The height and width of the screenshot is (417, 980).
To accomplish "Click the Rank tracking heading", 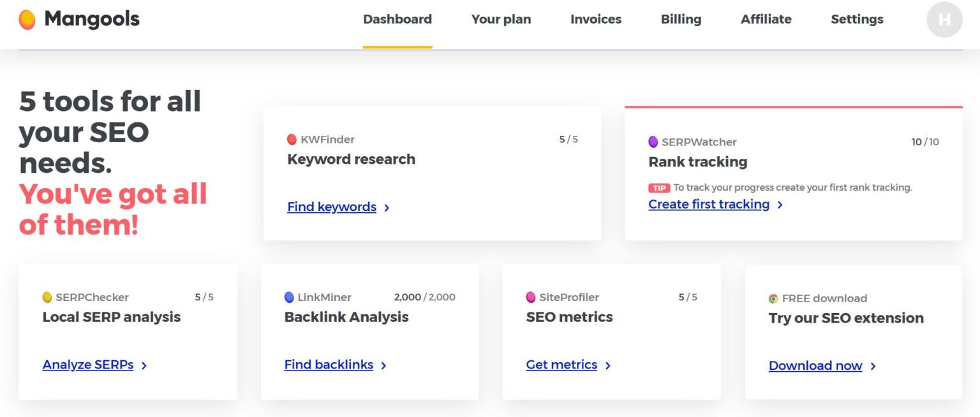I will pos(697,162).
